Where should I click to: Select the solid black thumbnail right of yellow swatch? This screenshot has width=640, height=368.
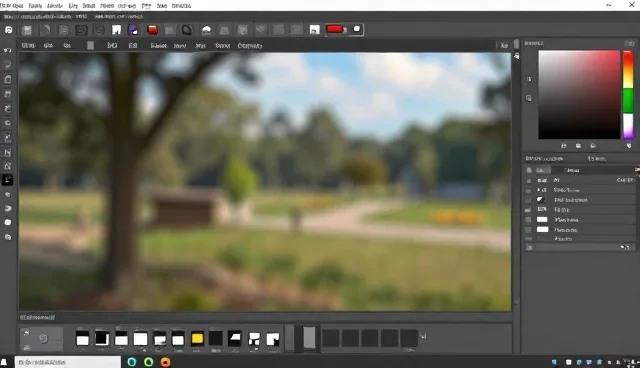(216, 338)
